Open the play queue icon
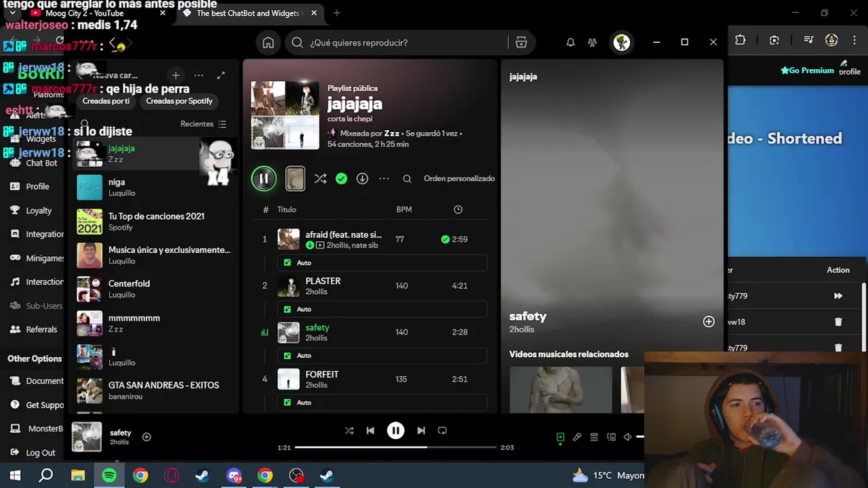The image size is (868, 488). (x=594, y=437)
